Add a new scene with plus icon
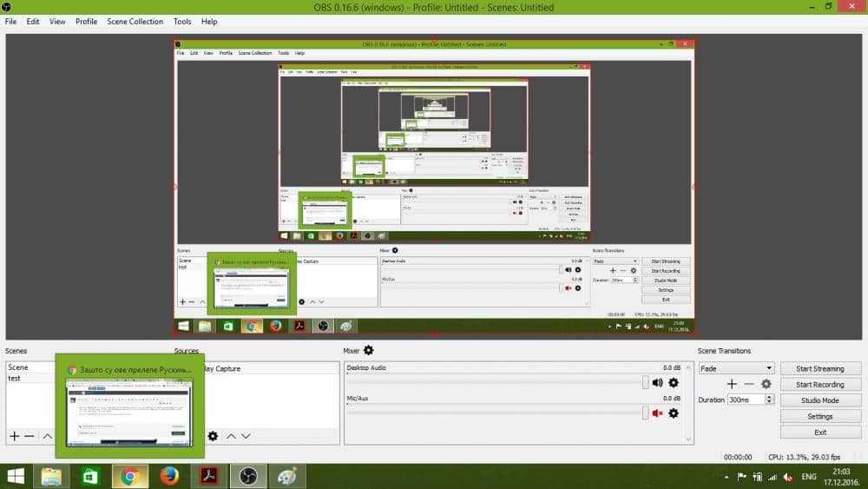 click(15, 436)
